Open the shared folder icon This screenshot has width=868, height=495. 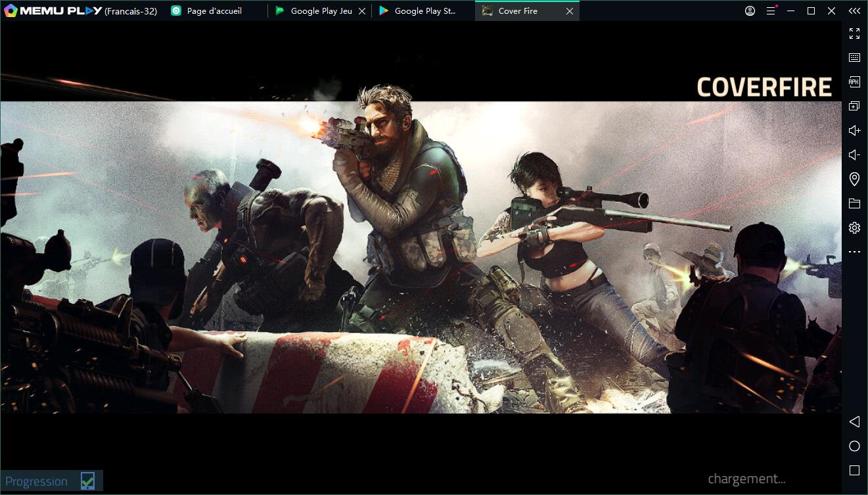(854, 204)
